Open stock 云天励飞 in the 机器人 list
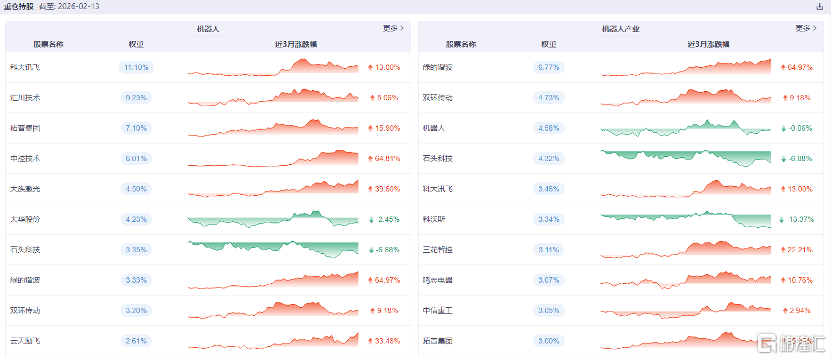Image resolution: width=832 pixels, height=360 pixels. (x=25, y=341)
